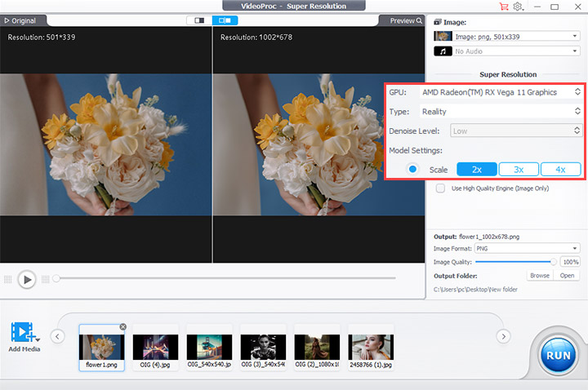
Task: Open the Preview tab
Action: pos(405,20)
